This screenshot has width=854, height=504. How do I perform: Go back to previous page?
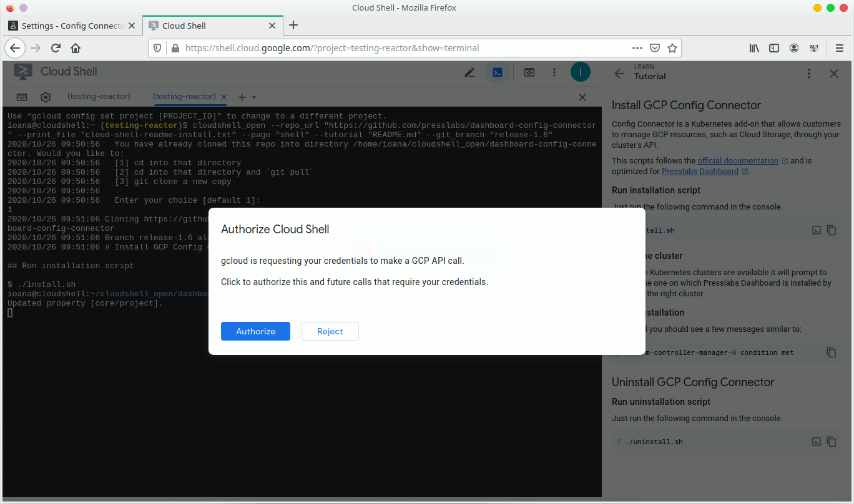click(16, 48)
